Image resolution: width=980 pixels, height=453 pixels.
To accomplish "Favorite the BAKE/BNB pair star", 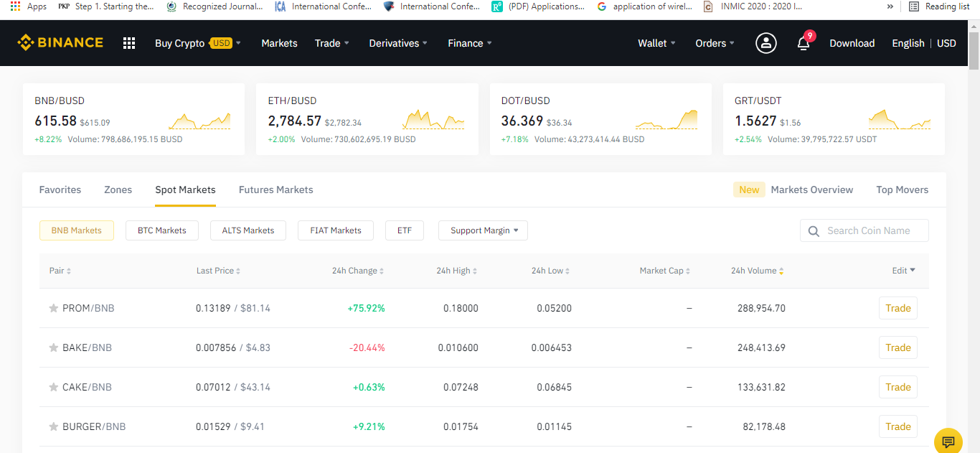I will pyautogui.click(x=53, y=347).
